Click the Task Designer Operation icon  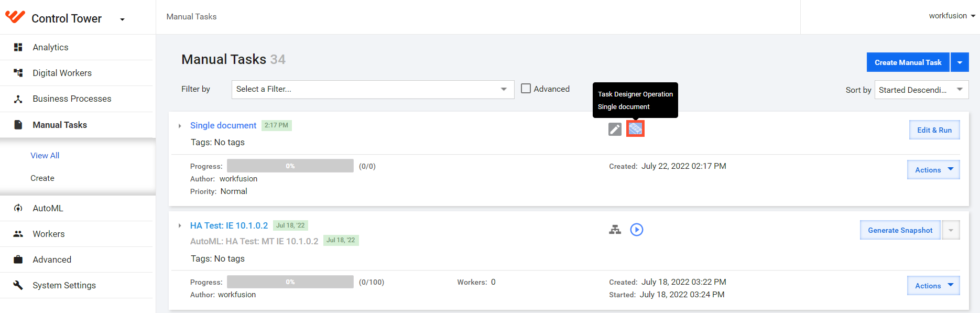[x=635, y=128]
